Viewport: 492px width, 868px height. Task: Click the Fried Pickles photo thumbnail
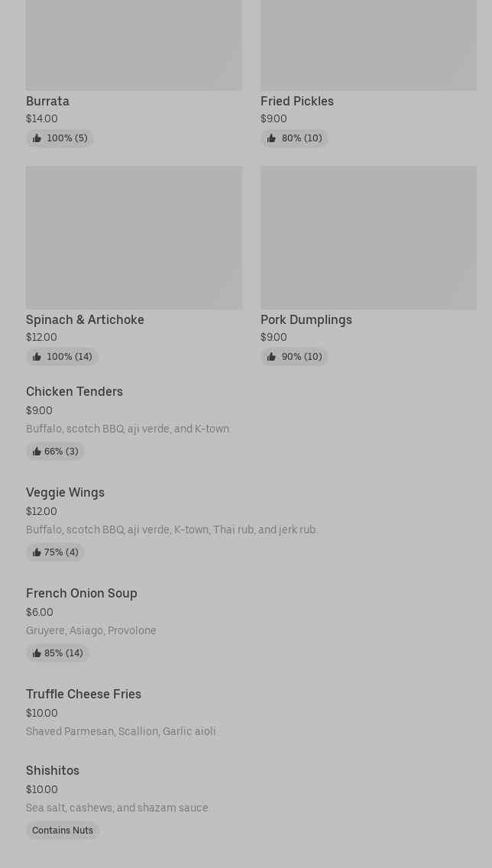coord(368,45)
